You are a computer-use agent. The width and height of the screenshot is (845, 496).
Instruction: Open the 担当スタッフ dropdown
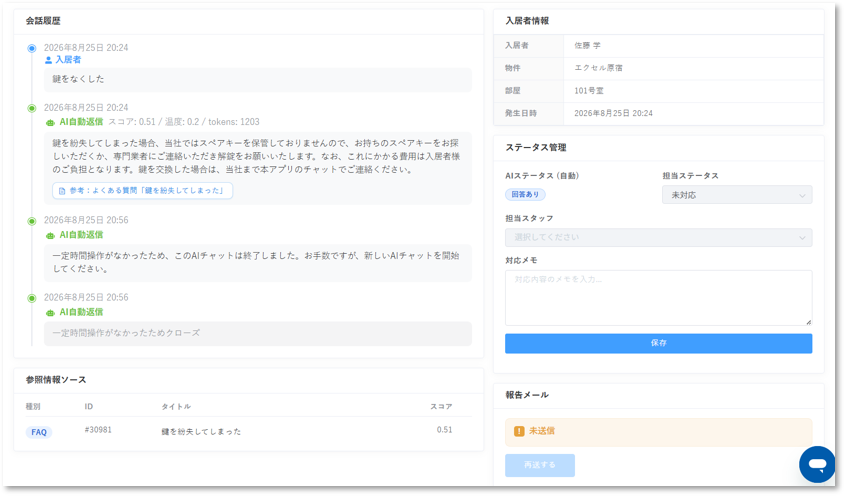pyautogui.click(x=658, y=237)
